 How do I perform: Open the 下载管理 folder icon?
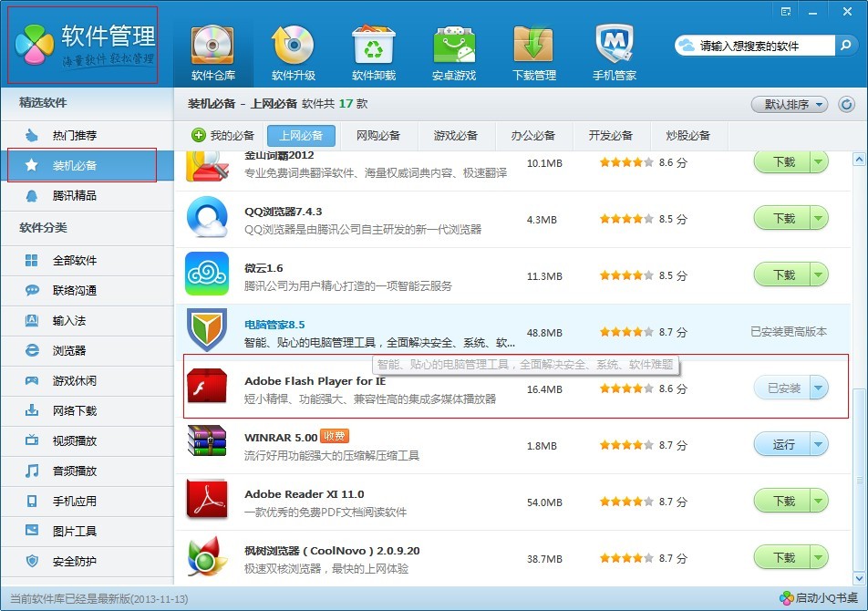(533, 45)
